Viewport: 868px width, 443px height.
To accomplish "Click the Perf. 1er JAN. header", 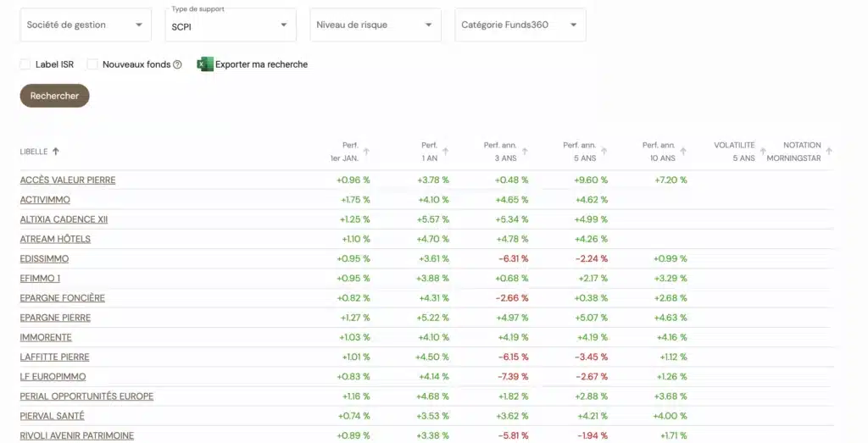I will tap(345, 152).
